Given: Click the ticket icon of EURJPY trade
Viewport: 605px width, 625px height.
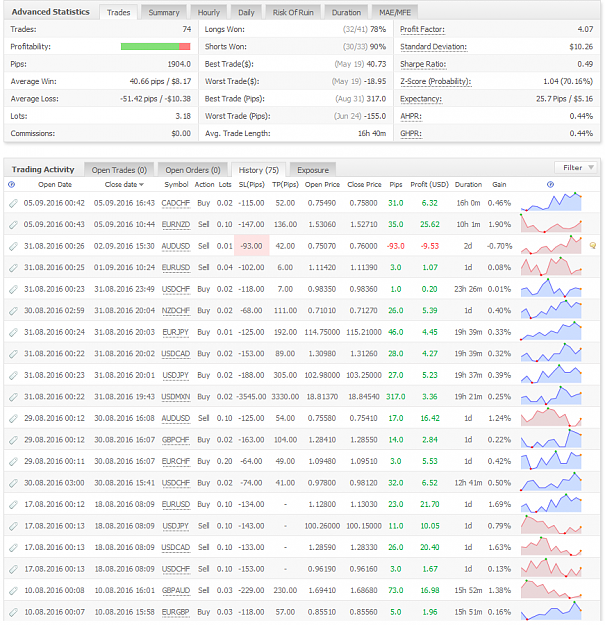Looking at the screenshot, I should [13, 332].
